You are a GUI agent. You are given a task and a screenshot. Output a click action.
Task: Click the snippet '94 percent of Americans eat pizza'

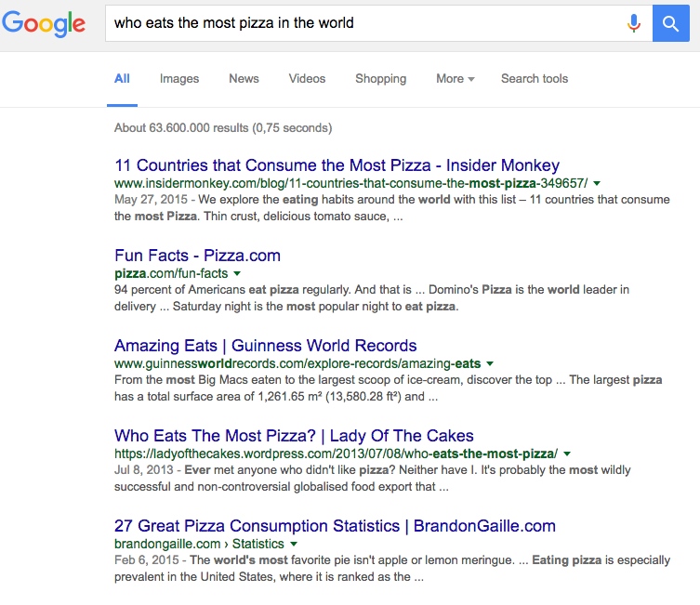[x=372, y=298]
